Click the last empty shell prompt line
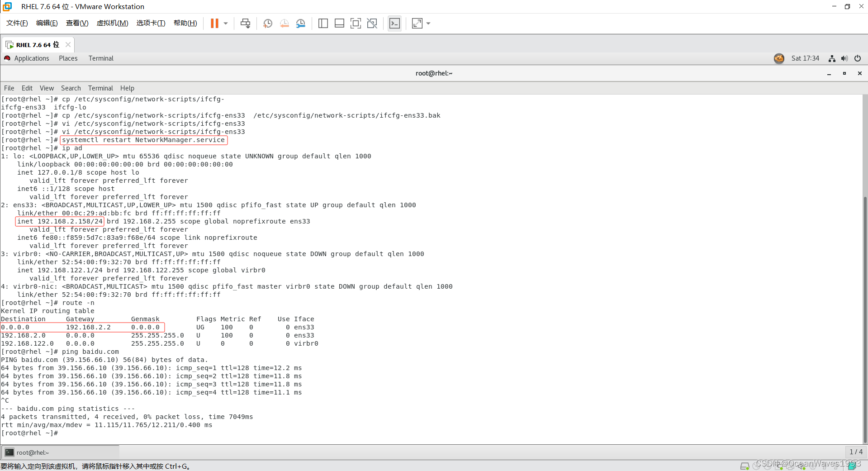 [30, 433]
